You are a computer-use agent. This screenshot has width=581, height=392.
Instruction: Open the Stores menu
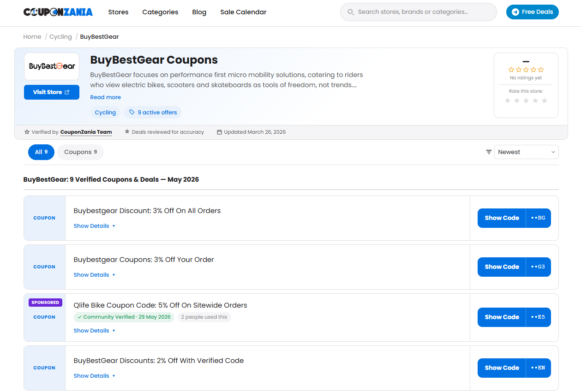coord(118,12)
